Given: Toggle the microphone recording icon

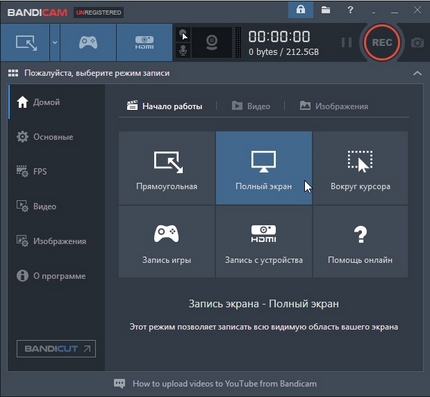Looking at the screenshot, I should (x=183, y=50).
